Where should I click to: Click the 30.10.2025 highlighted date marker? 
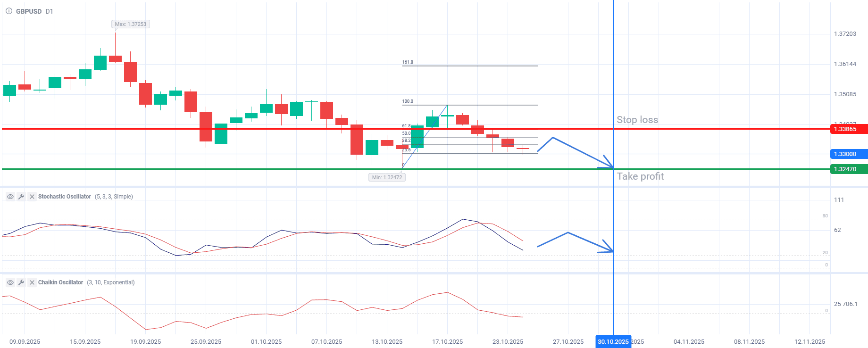[613, 342]
